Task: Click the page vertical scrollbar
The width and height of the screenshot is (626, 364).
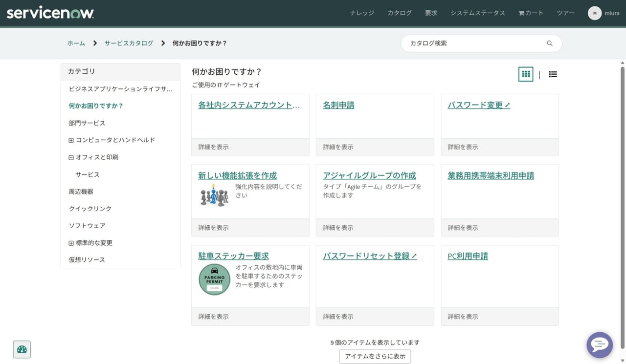Action: pyautogui.click(x=623, y=195)
